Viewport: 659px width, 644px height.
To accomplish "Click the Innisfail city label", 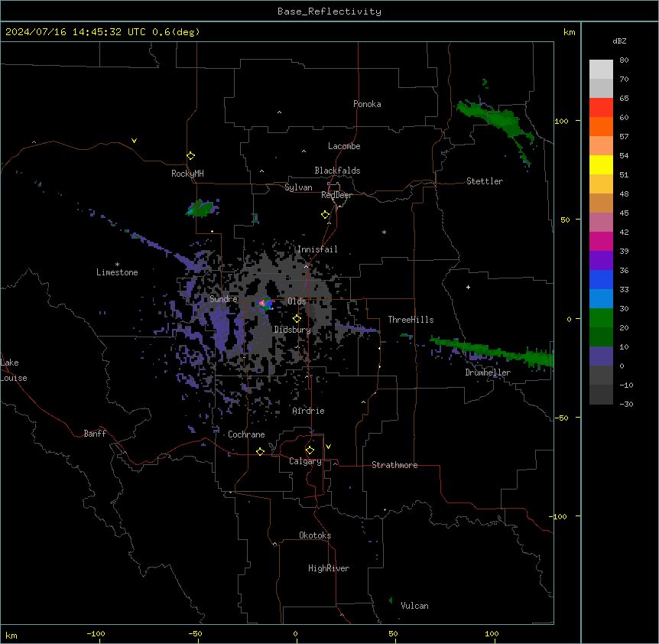I will [317, 249].
